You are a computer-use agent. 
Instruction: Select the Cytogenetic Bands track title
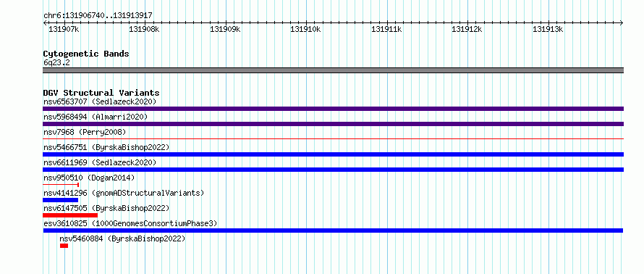86,54
